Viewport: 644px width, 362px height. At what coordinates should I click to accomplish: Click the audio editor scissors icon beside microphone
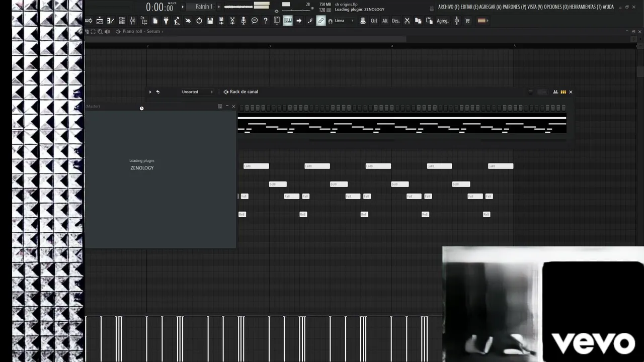[x=232, y=21]
